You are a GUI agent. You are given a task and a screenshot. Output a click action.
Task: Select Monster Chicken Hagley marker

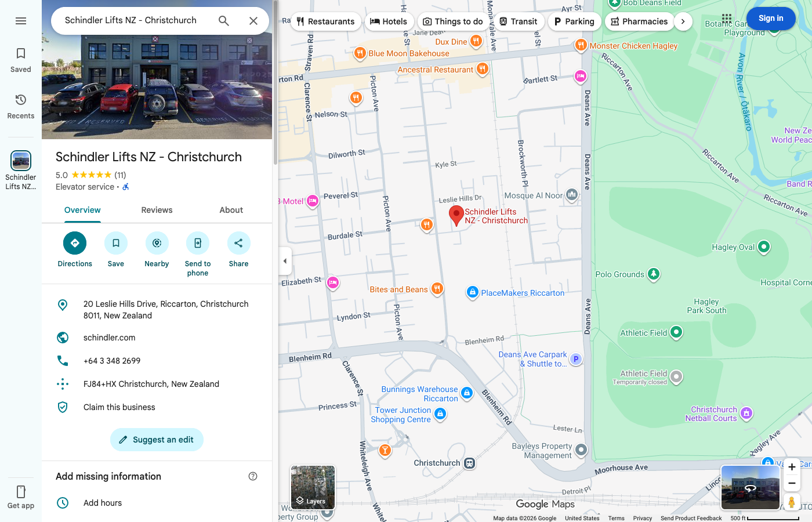pos(581,45)
